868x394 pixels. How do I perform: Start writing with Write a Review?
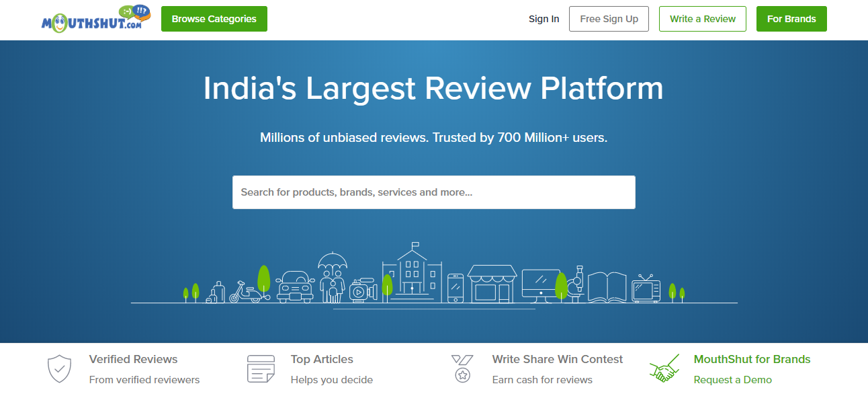(x=703, y=19)
